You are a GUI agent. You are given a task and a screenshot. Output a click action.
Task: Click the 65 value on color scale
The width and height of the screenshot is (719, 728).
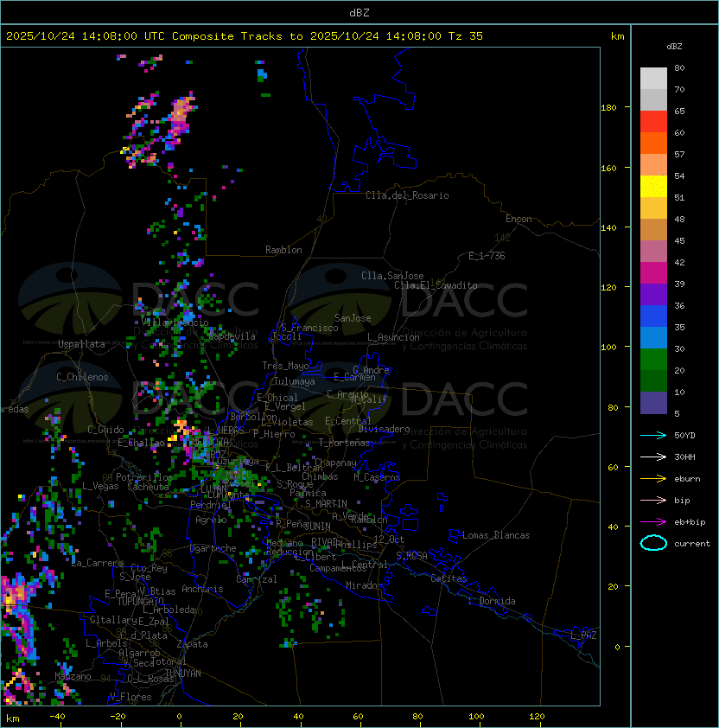point(679,111)
